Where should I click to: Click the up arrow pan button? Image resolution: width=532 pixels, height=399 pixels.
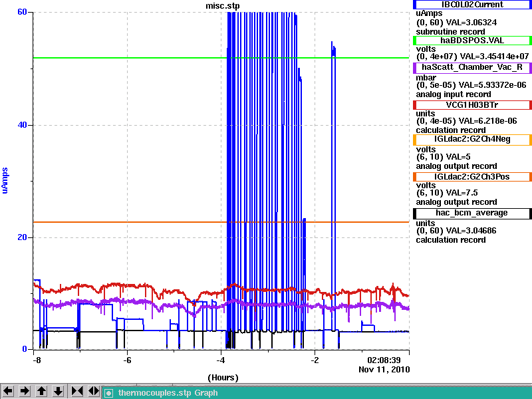[x=41, y=391]
